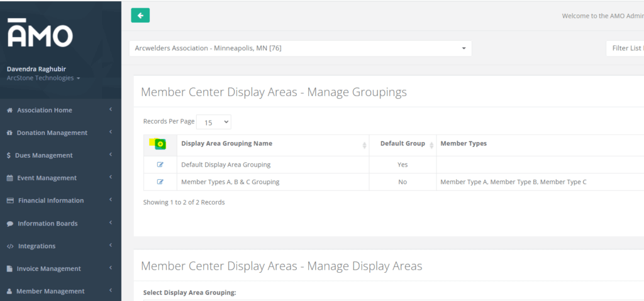Edit the Default Display Area Grouping row
Image resolution: width=644 pixels, height=301 pixels.
click(160, 165)
